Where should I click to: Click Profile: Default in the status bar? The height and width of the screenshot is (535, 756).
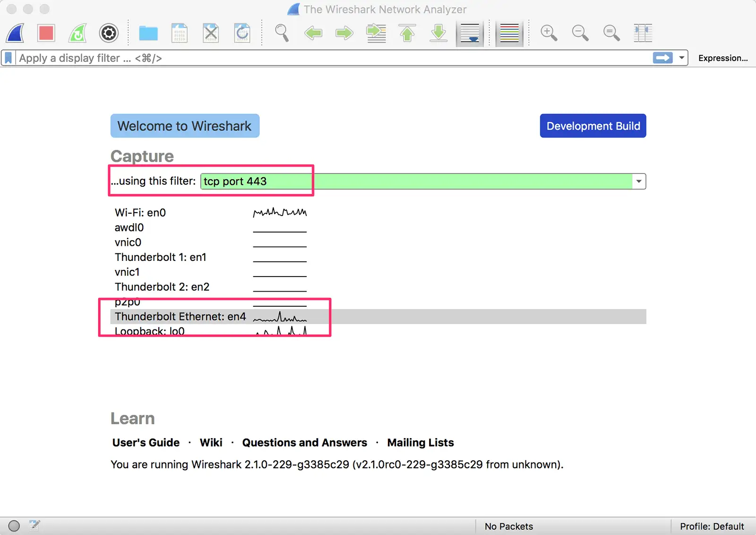point(712,526)
